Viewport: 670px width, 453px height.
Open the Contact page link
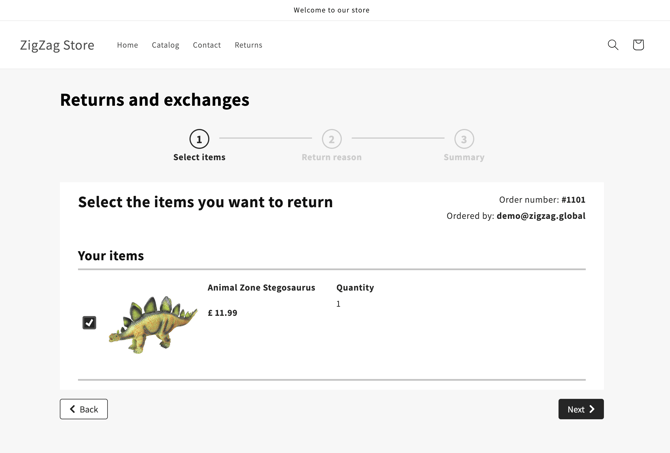[207, 45]
